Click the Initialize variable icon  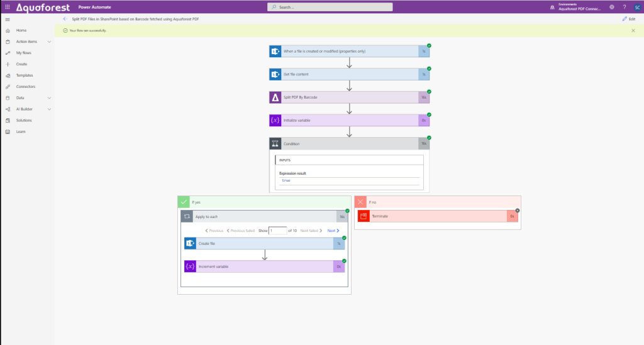click(275, 120)
